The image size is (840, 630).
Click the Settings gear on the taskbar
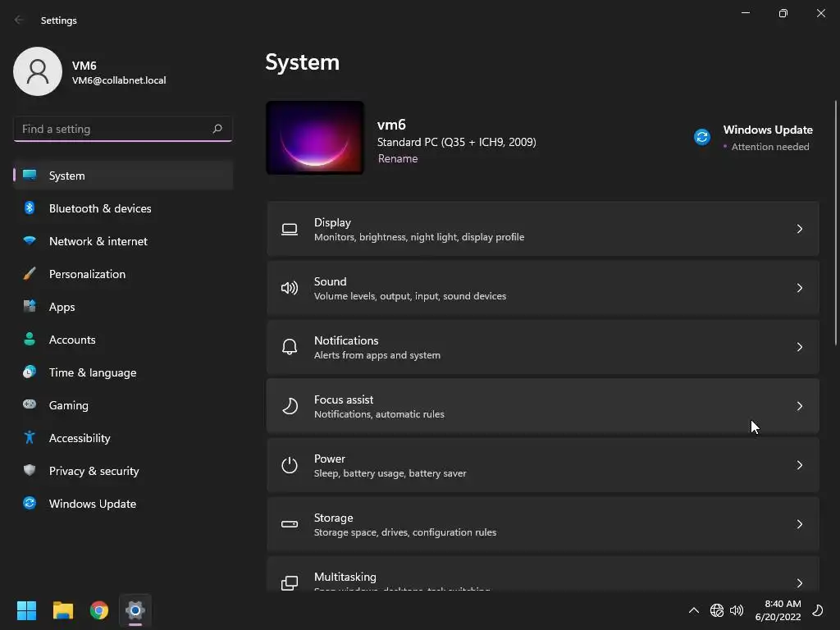pos(135,610)
